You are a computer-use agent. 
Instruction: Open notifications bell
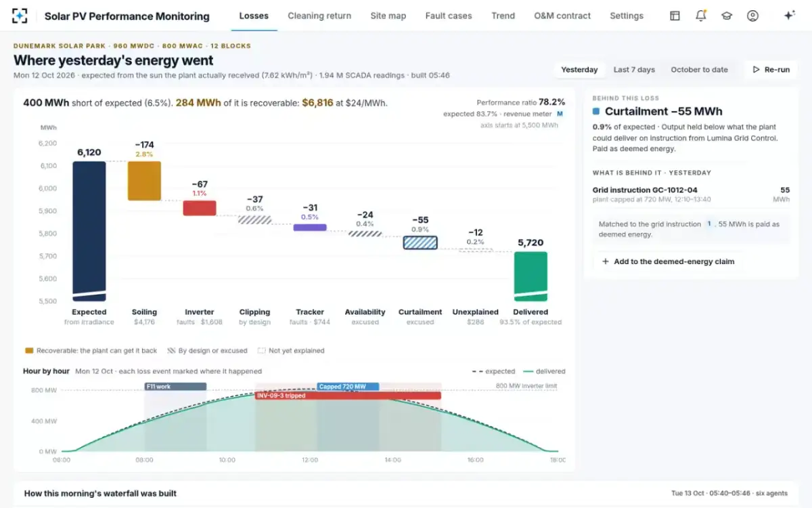click(x=701, y=16)
